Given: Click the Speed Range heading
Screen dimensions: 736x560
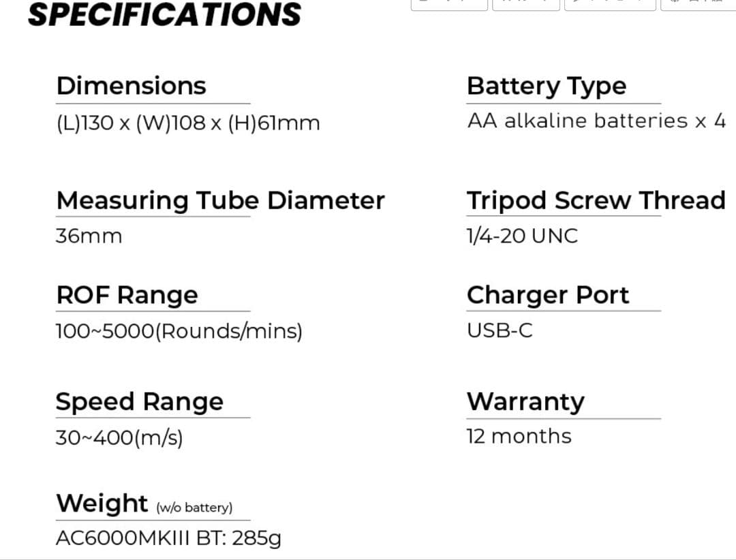Looking at the screenshot, I should 139,401.
